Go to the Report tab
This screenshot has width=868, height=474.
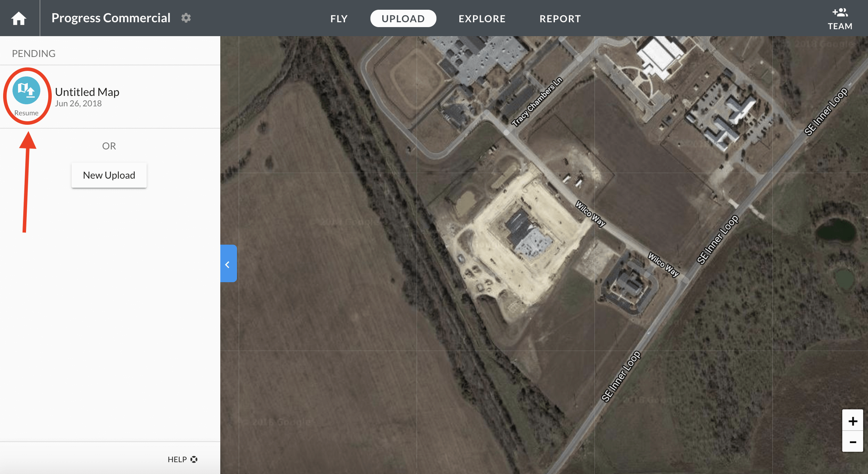(x=560, y=19)
